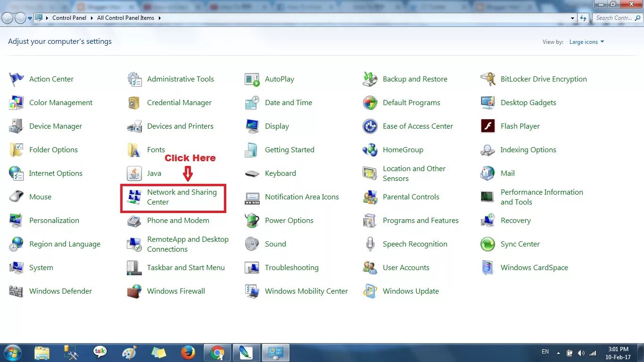644x362 pixels.
Task: Open RemoteApp and Desktop Connections link
Action: click(x=188, y=244)
